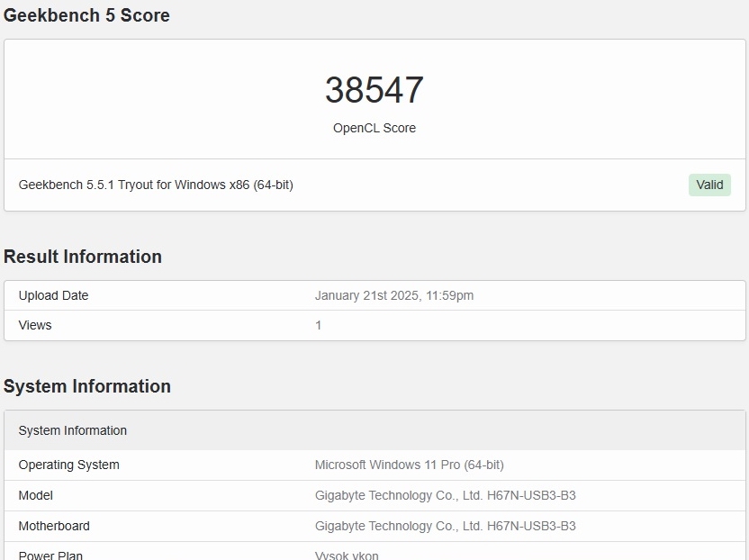Click the Views row label
This screenshot has height=560, width=749.
click(35, 325)
